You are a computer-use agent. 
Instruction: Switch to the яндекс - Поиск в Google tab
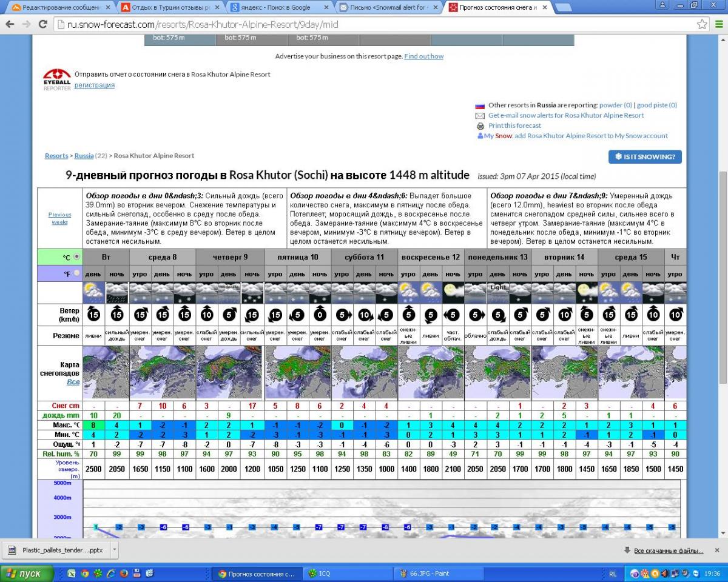(279, 8)
